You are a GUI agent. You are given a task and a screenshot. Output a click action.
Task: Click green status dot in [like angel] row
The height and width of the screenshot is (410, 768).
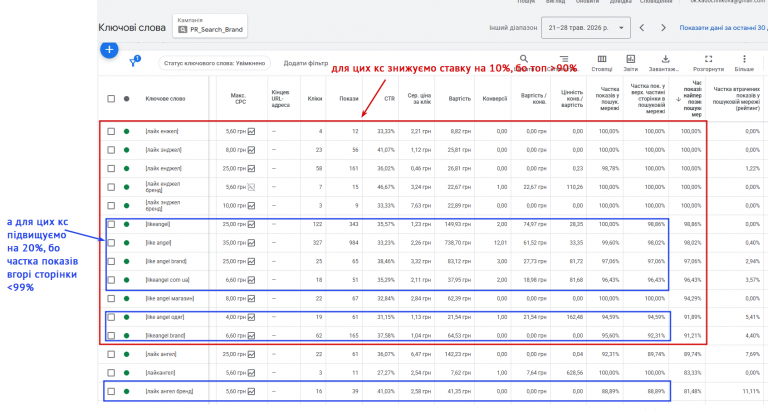[x=126, y=243]
